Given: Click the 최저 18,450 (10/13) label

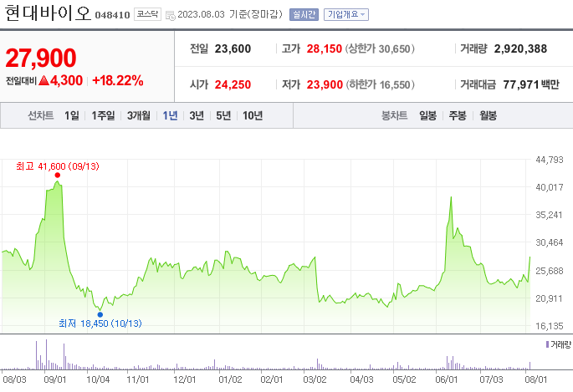Looking at the screenshot, I should [100, 323].
